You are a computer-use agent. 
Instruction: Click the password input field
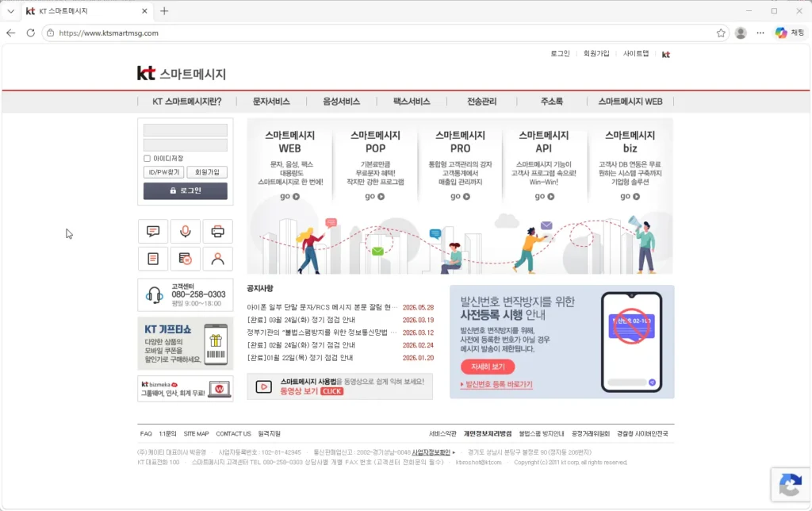tap(186, 145)
